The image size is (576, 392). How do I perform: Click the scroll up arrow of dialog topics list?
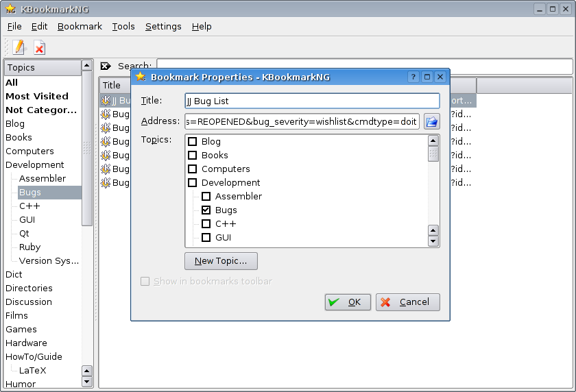(x=433, y=141)
